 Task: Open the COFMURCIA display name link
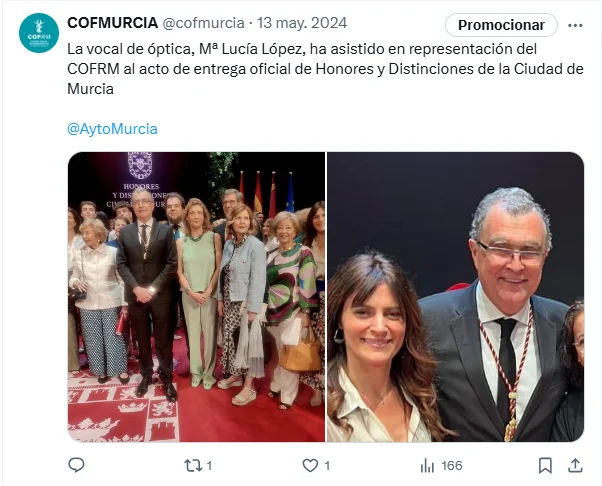(112, 23)
